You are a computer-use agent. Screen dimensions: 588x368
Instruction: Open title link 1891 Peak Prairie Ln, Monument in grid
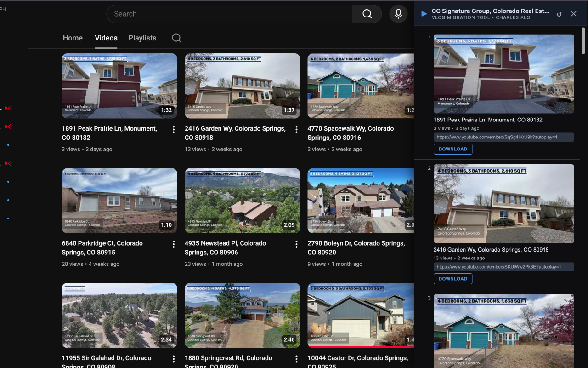click(109, 133)
